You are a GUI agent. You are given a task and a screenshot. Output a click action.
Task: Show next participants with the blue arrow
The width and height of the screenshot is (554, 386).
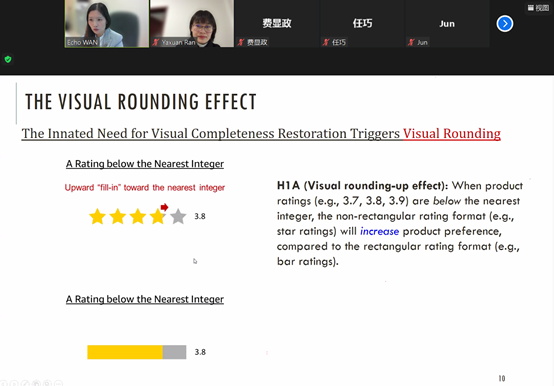point(505,24)
